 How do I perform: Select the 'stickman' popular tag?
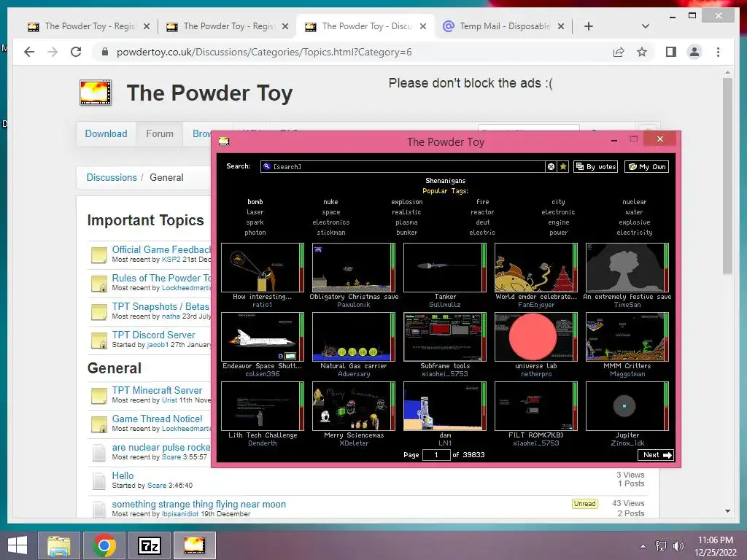tap(331, 233)
